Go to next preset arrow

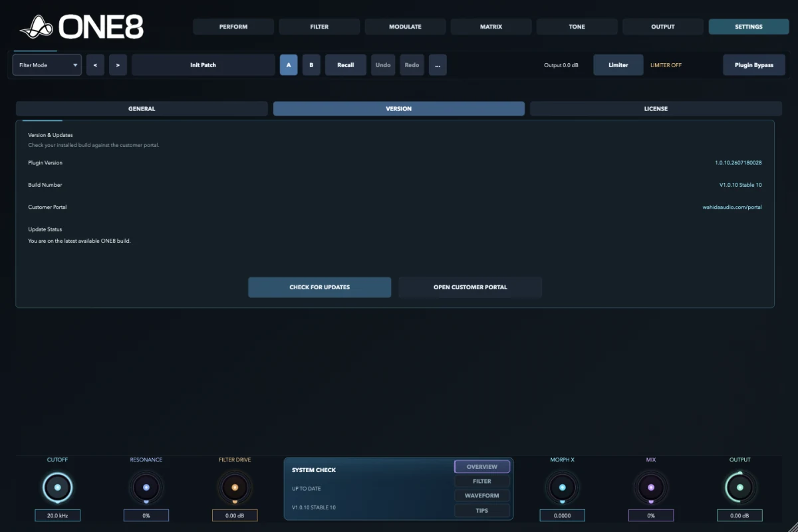point(118,65)
